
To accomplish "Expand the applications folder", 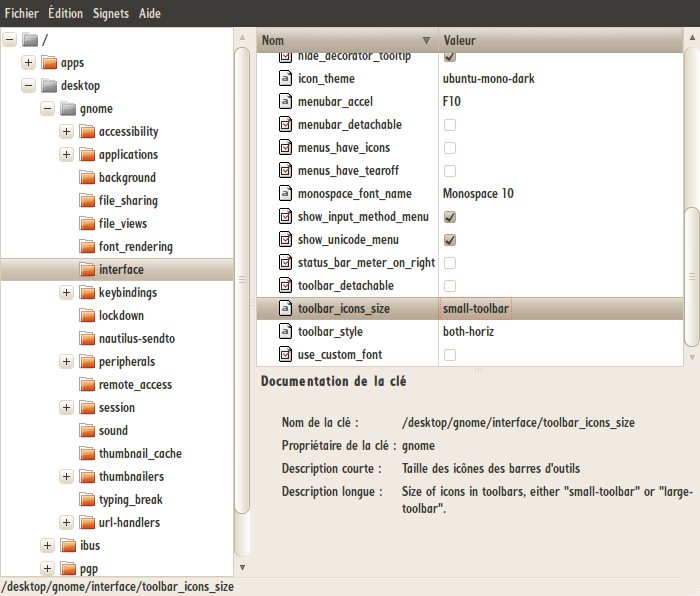I will coord(67,154).
